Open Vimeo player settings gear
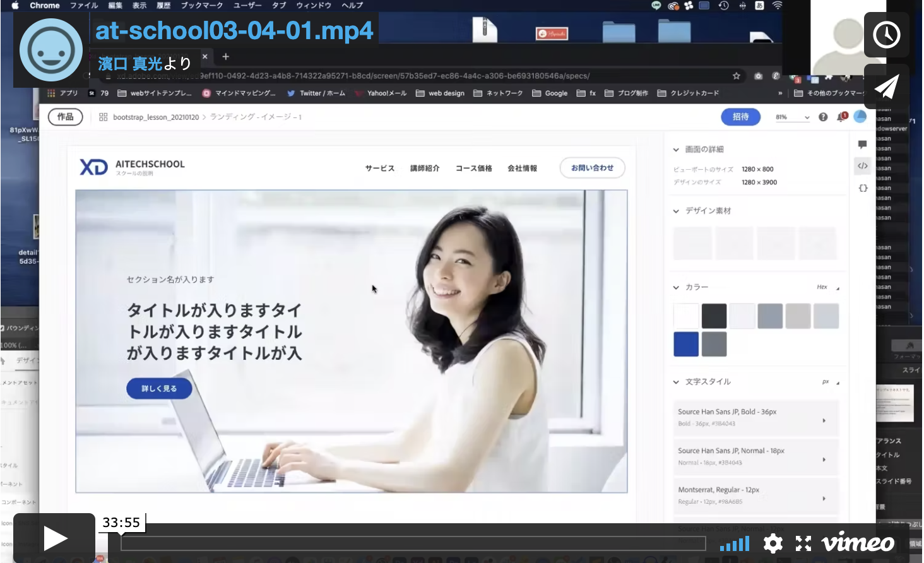 (x=773, y=543)
